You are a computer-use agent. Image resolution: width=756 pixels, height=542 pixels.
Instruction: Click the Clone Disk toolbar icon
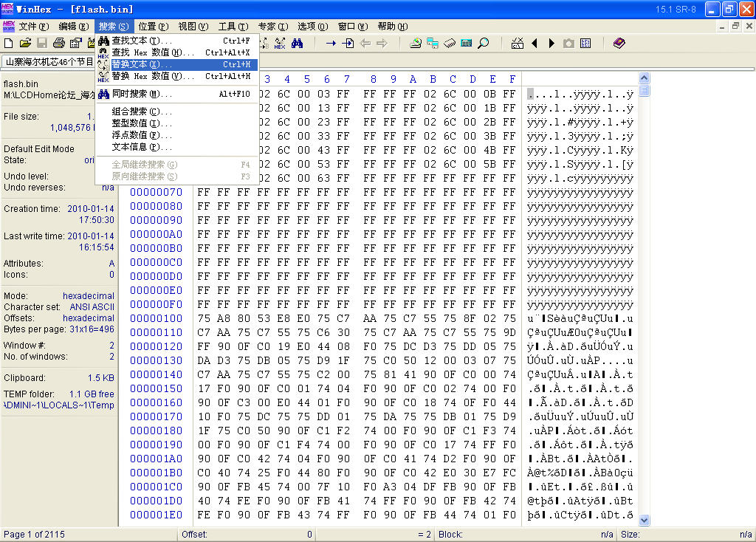pyautogui.click(x=433, y=44)
